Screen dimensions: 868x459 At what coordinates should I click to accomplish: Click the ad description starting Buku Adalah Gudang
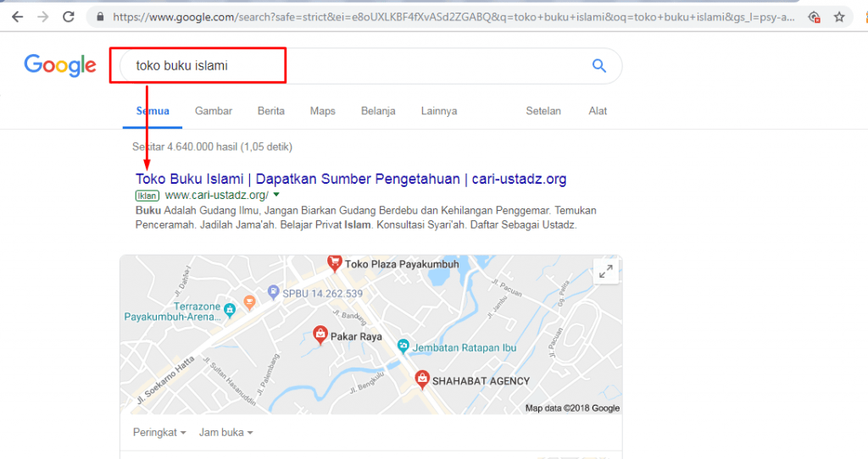(366, 218)
